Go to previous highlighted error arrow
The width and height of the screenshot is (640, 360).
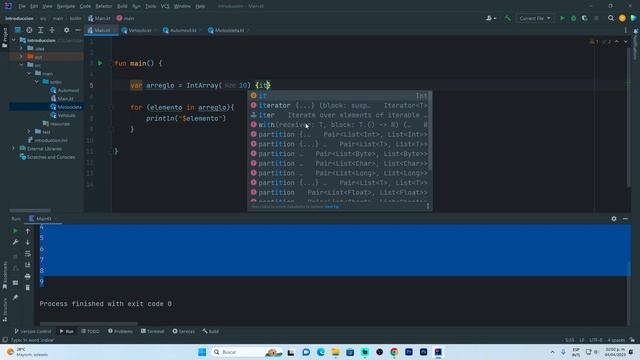tap(617, 42)
